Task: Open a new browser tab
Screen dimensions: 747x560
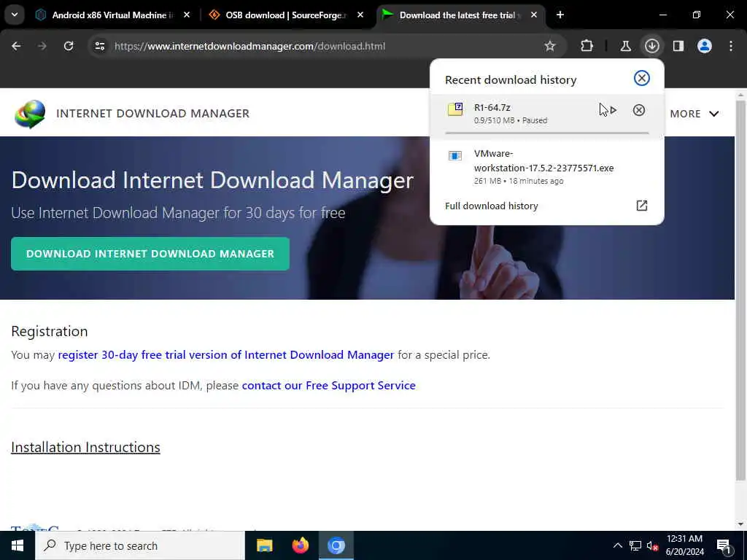Action: coord(560,15)
